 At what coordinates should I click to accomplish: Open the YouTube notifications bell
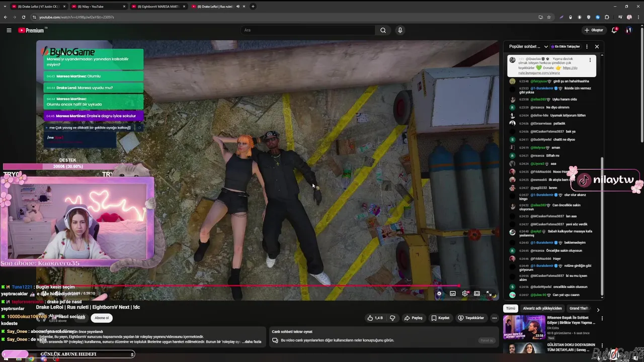pos(614,30)
